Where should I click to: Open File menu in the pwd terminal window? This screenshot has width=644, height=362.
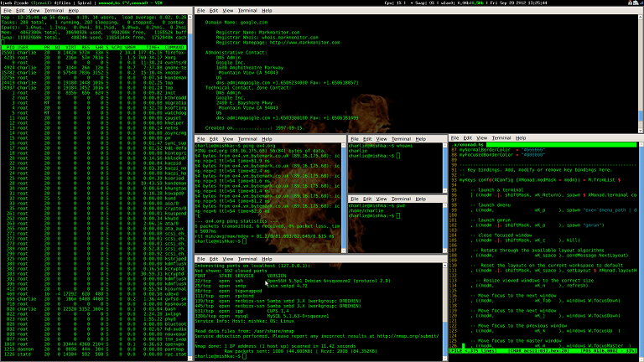355,199
